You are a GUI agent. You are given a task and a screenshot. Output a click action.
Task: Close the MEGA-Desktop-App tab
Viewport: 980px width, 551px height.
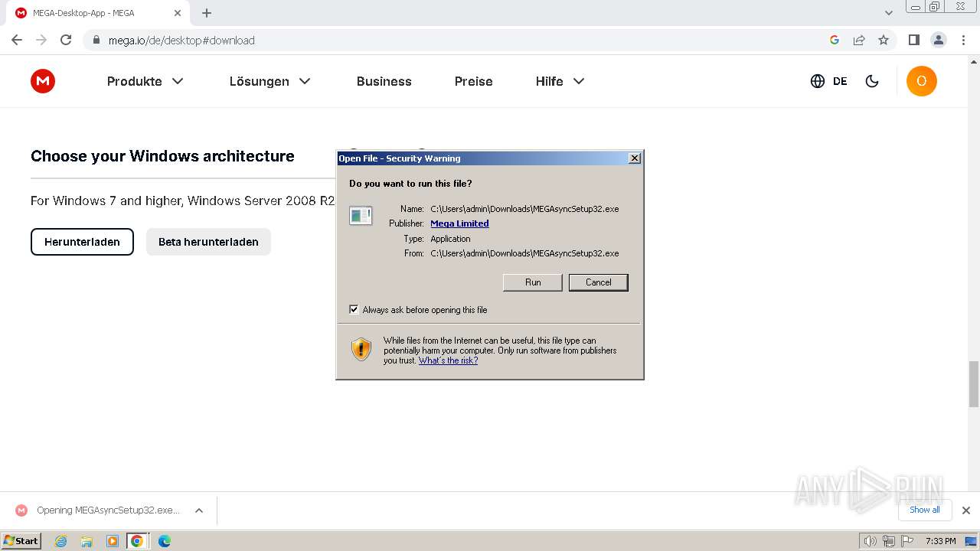coord(178,13)
